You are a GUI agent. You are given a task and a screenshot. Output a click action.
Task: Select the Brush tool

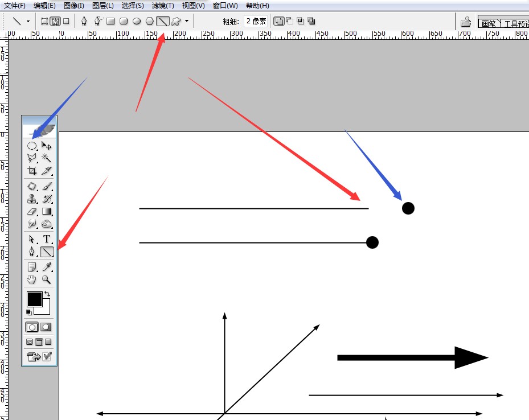coord(47,187)
